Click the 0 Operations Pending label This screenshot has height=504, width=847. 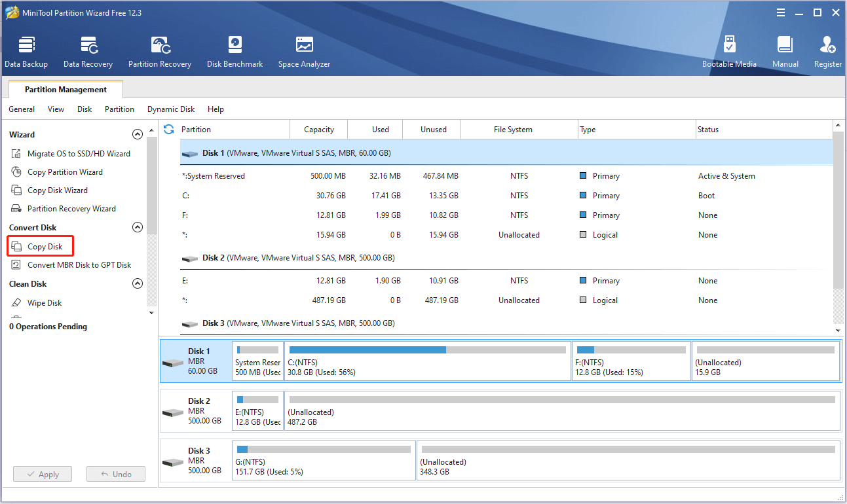coord(48,327)
